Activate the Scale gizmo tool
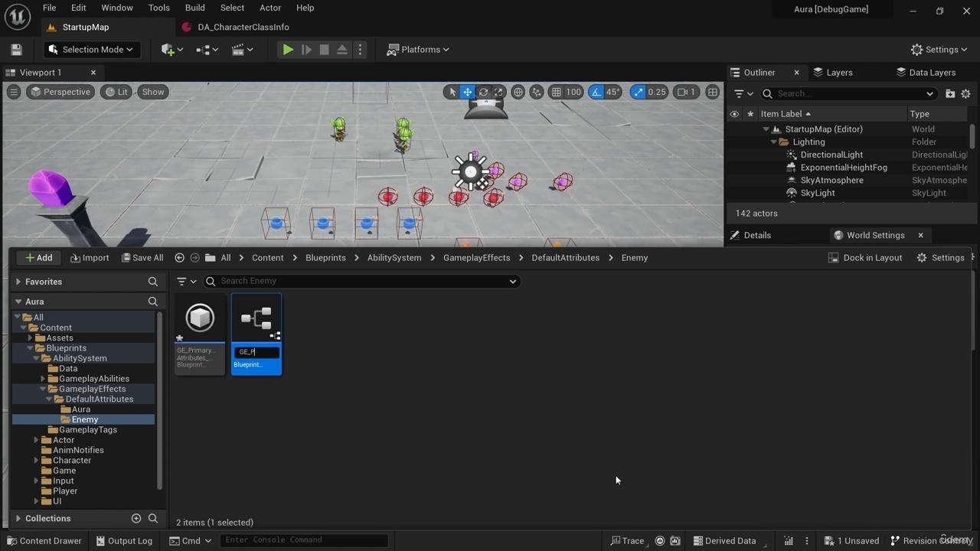Viewport: 980px width, 551px height. pyautogui.click(x=498, y=92)
